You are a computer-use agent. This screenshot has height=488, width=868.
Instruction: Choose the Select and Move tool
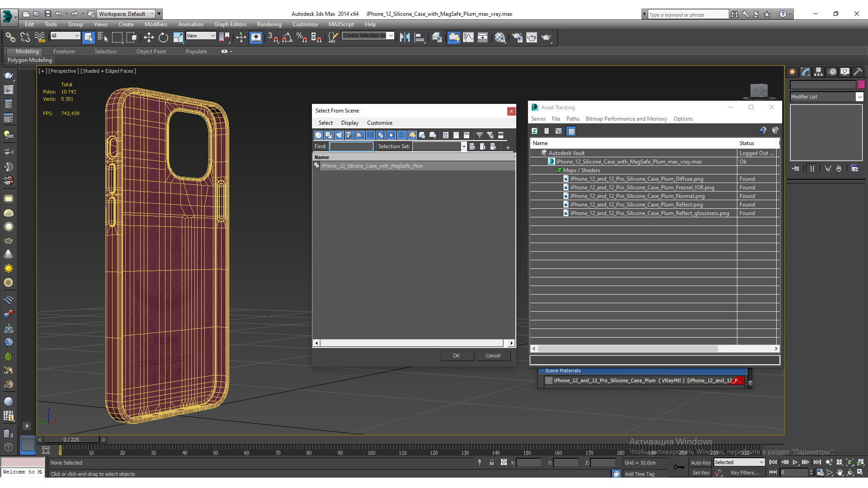tap(149, 38)
